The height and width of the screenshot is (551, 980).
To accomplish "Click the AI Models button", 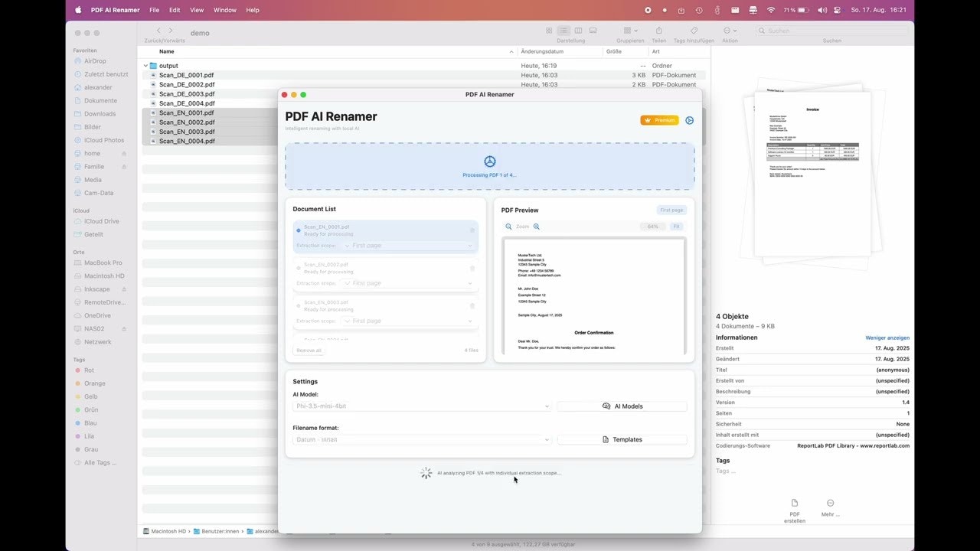I will pos(622,406).
